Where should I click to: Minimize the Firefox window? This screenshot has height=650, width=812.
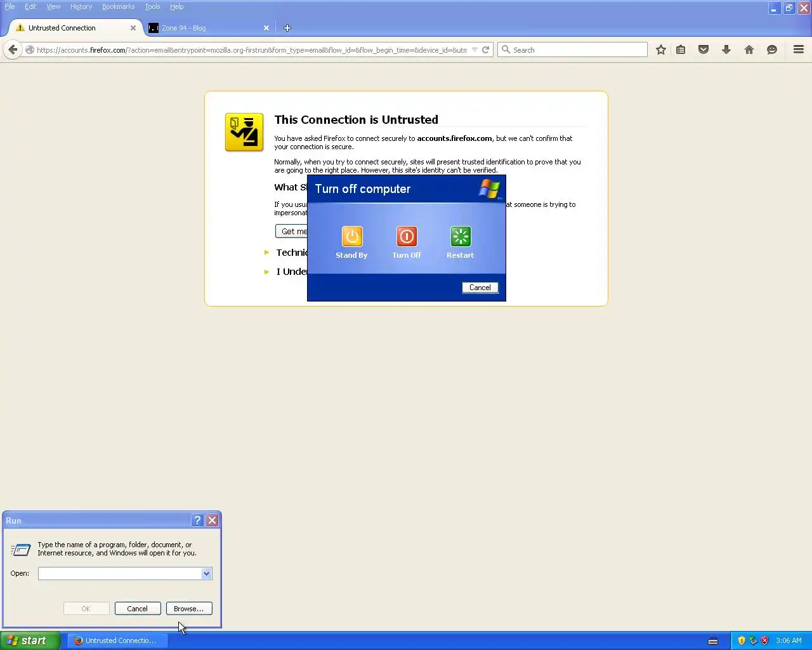pos(774,8)
